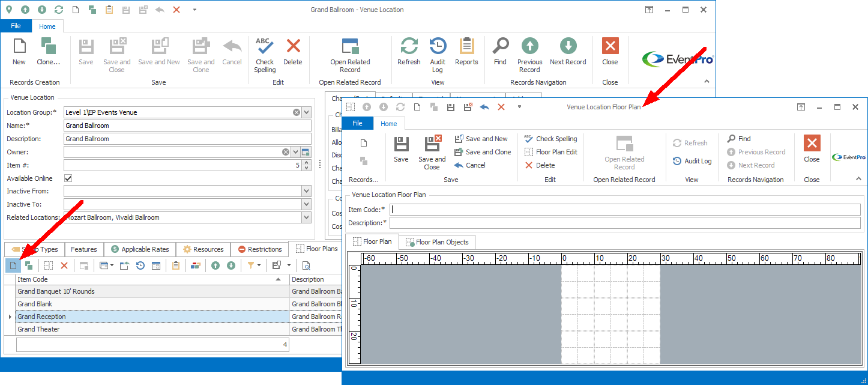Click Save and Clone in Floor Plan ribbon
Viewport: 868px width, 385px height.
click(483, 152)
